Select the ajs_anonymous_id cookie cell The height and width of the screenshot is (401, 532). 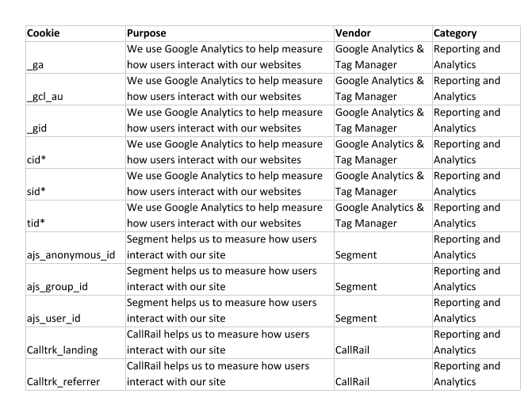coord(75,247)
